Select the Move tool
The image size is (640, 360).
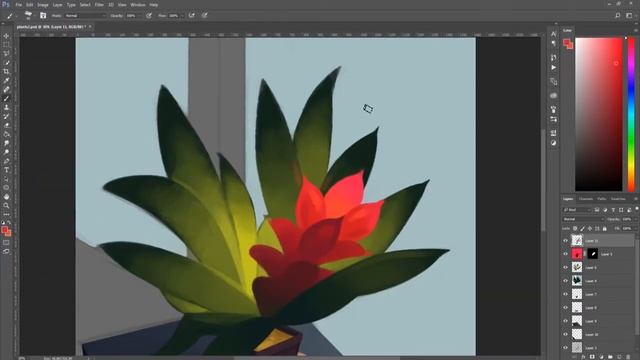click(x=6, y=36)
